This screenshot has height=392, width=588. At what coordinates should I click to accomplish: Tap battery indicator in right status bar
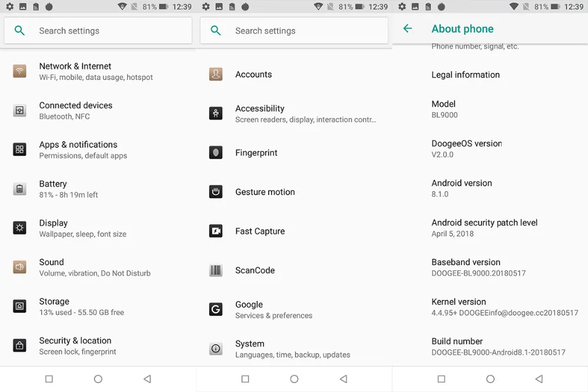point(556,6)
